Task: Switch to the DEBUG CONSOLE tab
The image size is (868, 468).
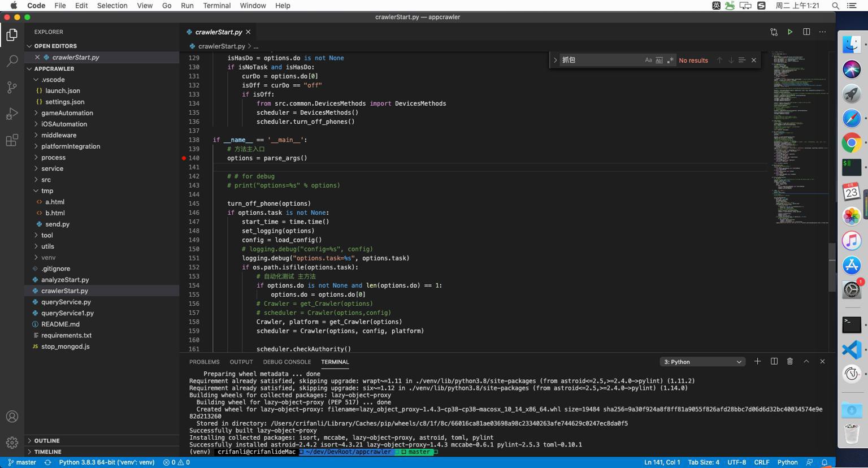Action: pyautogui.click(x=287, y=362)
